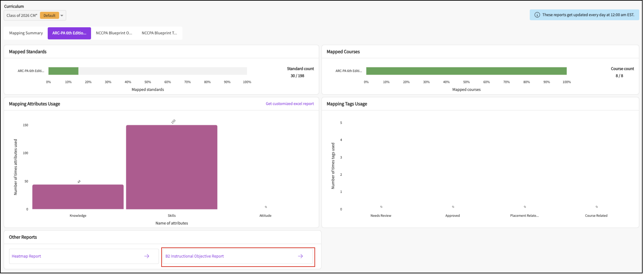The image size is (644, 274).
Task: Open the curriculum dropdown arrow
Action: pyautogui.click(x=62, y=15)
